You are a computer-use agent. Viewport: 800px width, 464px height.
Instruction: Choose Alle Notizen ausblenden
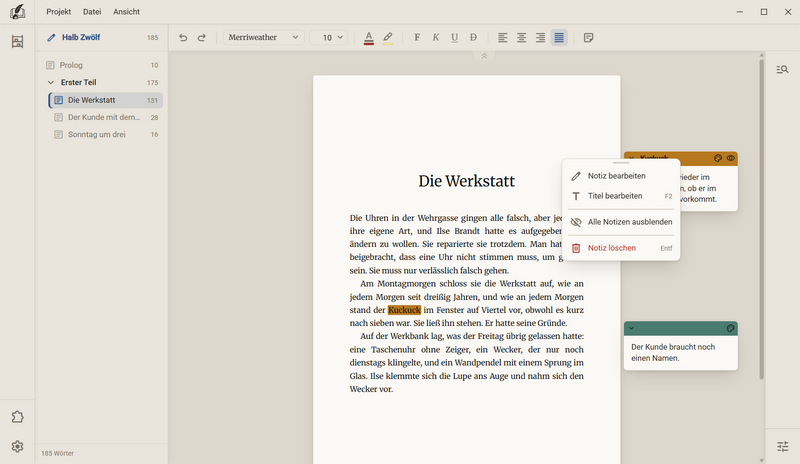pos(621,222)
